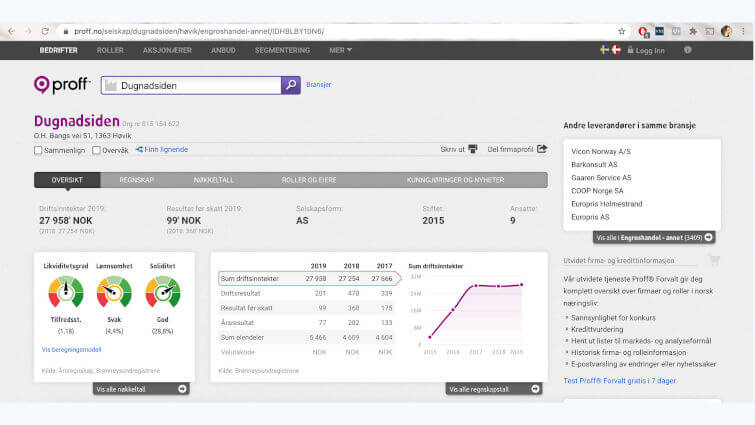Expand the MER dropdown menu
Screen dimensions: 755x425
(340, 50)
